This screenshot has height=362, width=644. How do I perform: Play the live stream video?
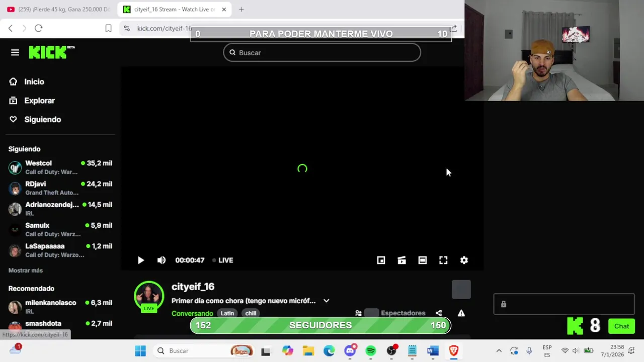(141, 260)
